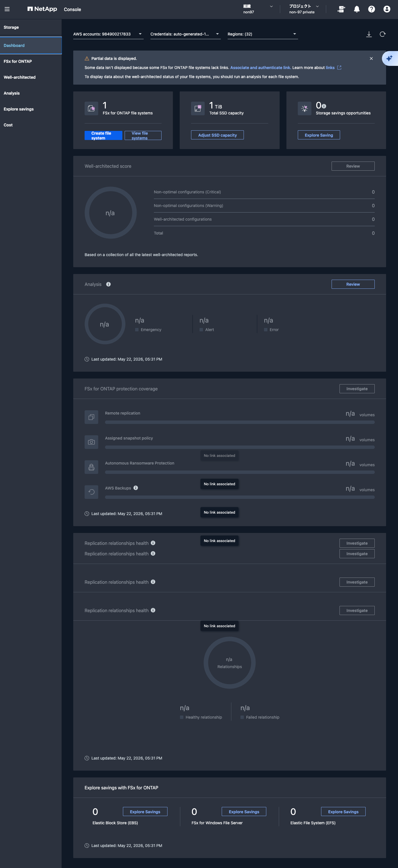Click Adjust SSD capacity button

pyautogui.click(x=217, y=135)
